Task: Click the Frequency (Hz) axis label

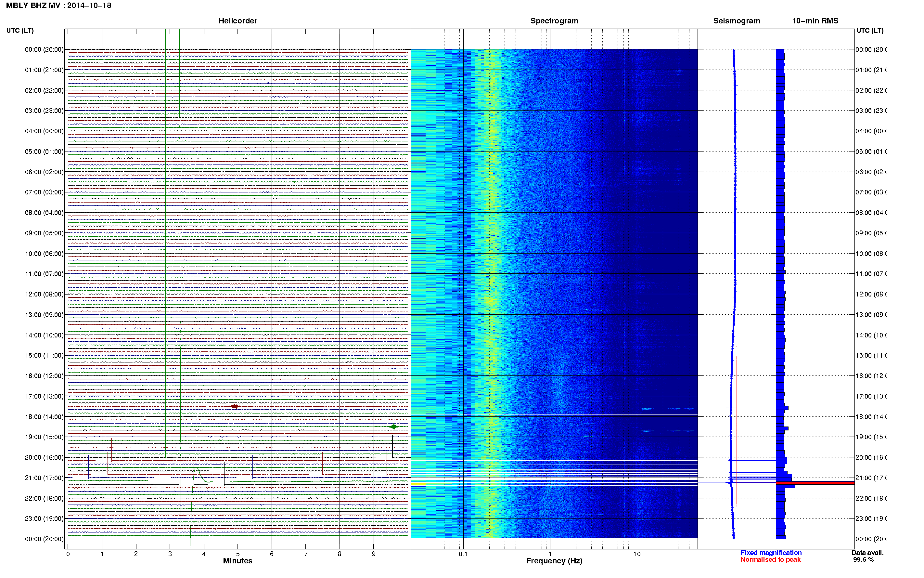Action: click(x=554, y=561)
